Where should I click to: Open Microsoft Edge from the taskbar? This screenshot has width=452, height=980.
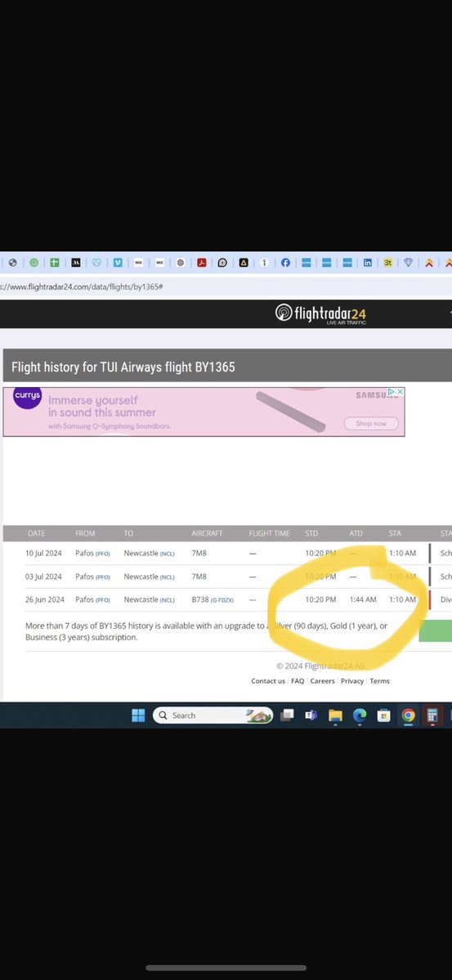(359, 715)
